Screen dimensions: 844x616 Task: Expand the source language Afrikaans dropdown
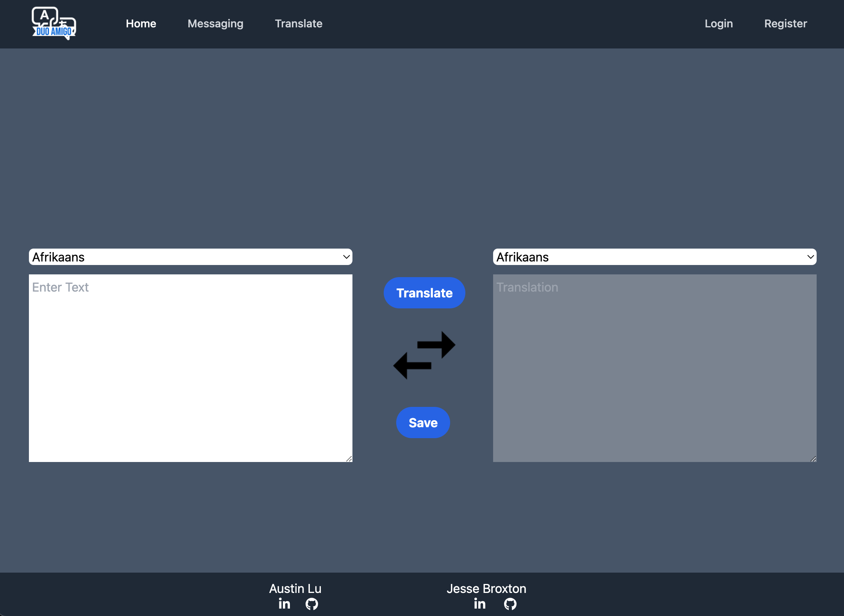click(x=190, y=257)
